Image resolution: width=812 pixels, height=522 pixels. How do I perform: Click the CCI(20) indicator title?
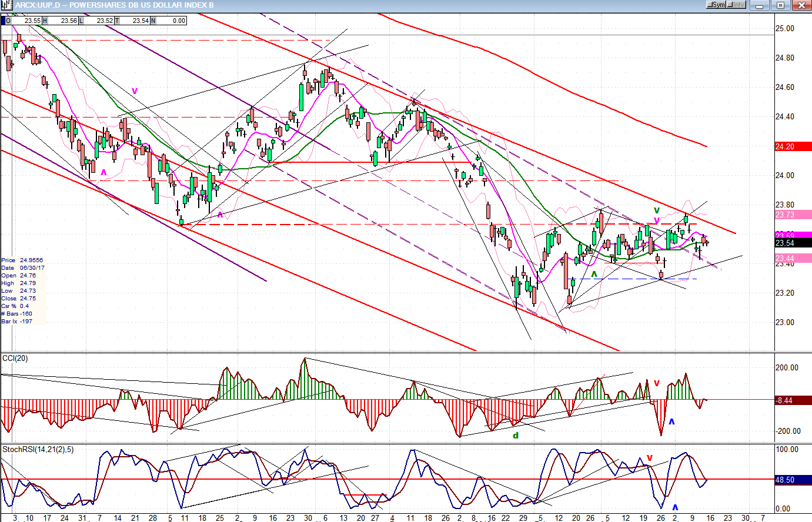click(15, 358)
